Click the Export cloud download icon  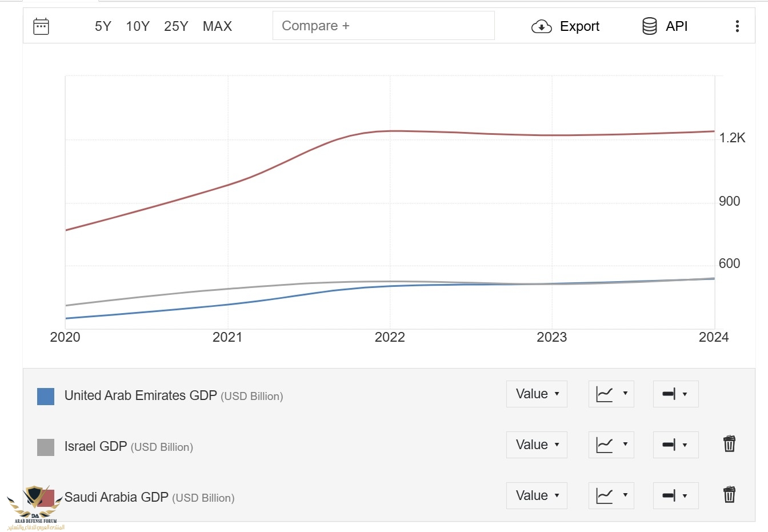[541, 26]
